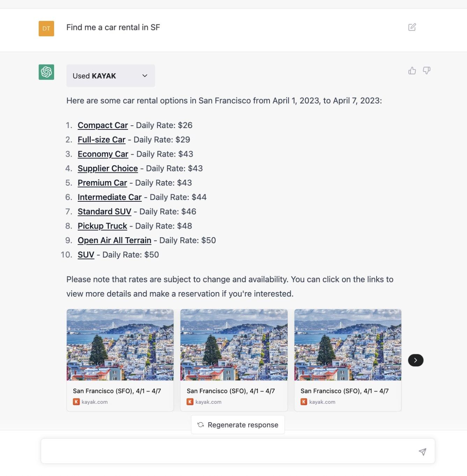The image size is (467, 476).
Task: Click Regenerate response button
Action: (x=238, y=425)
